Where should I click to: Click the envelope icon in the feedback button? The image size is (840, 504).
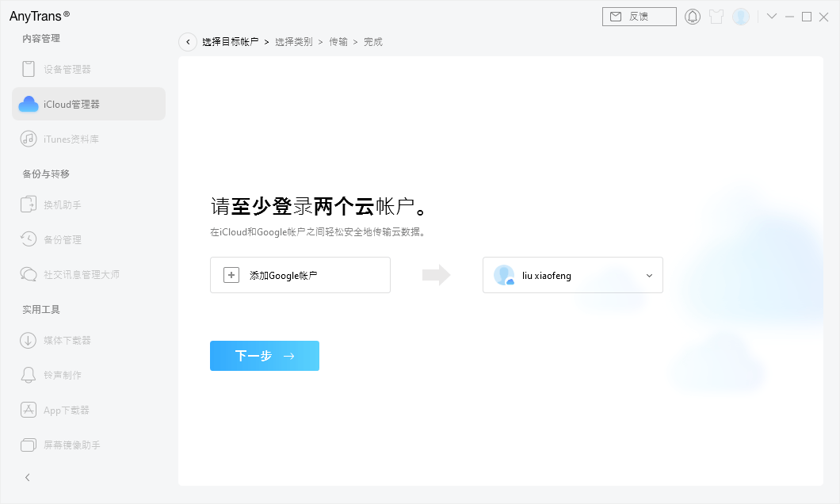pos(616,17)
